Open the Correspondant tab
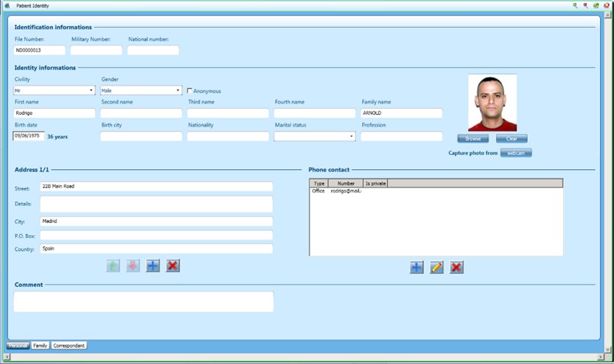Viewport: 614px width, 364px height. (68, 345)
